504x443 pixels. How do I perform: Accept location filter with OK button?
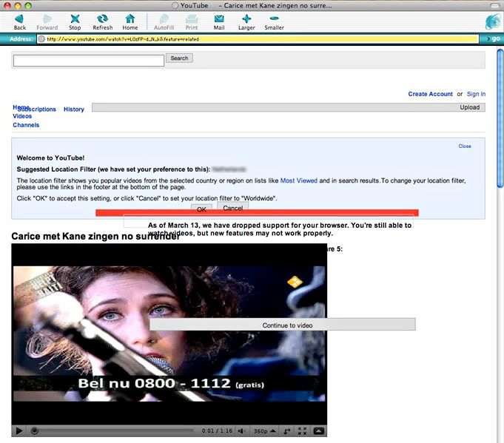pos(201,208)
